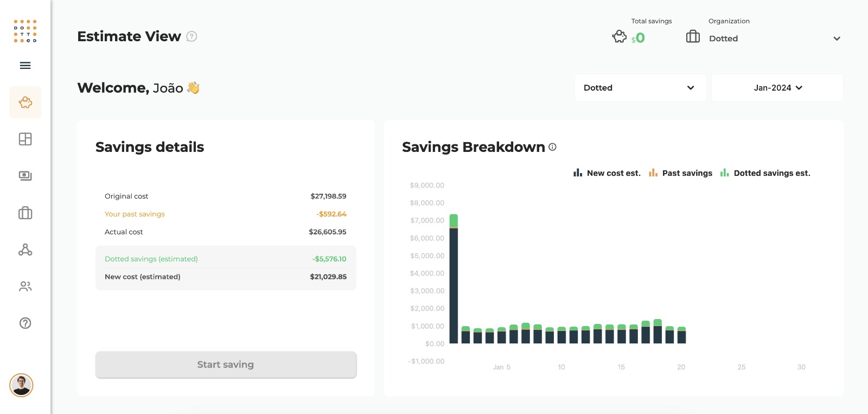Open the hamburger menu

pyautogui.click(x=25, y=66)
